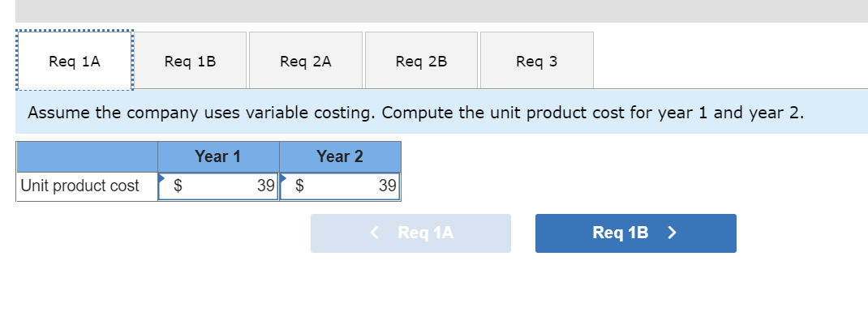Click the gray bar above the tabs
The height and width of the screenshot is (329, 868).
point(441,11)
